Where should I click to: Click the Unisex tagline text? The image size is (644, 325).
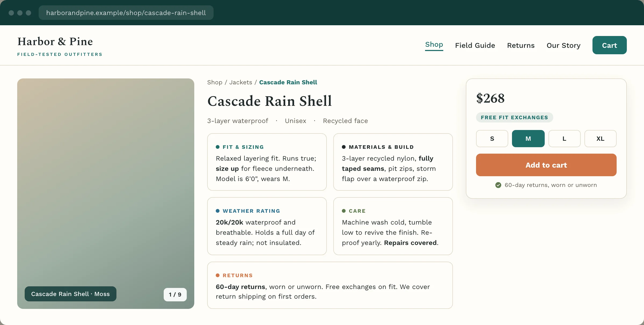coord(295,121)
